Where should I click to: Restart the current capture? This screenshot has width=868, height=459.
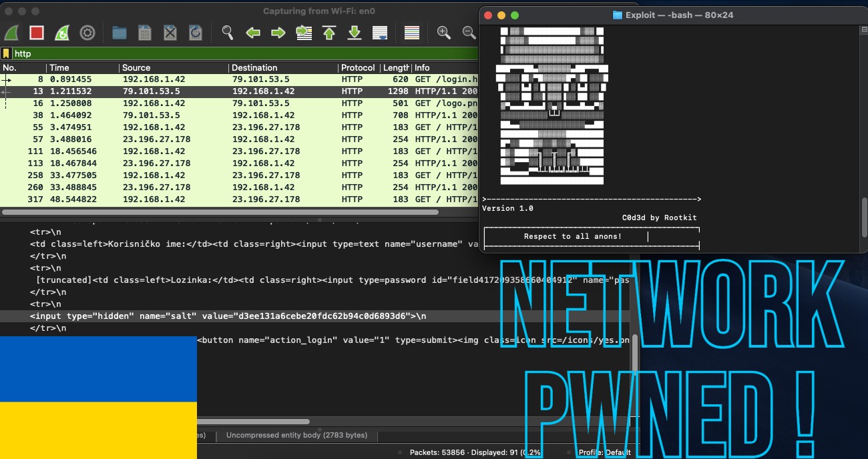(61, 32)
